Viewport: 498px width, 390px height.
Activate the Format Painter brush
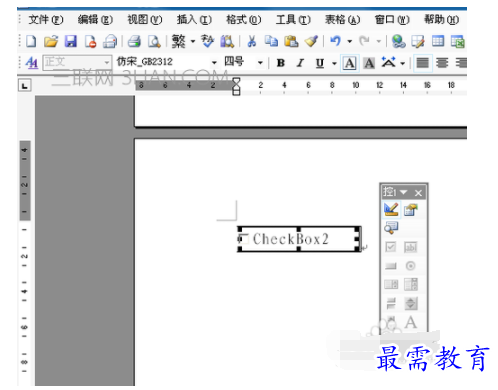click(x=311, y=41)
